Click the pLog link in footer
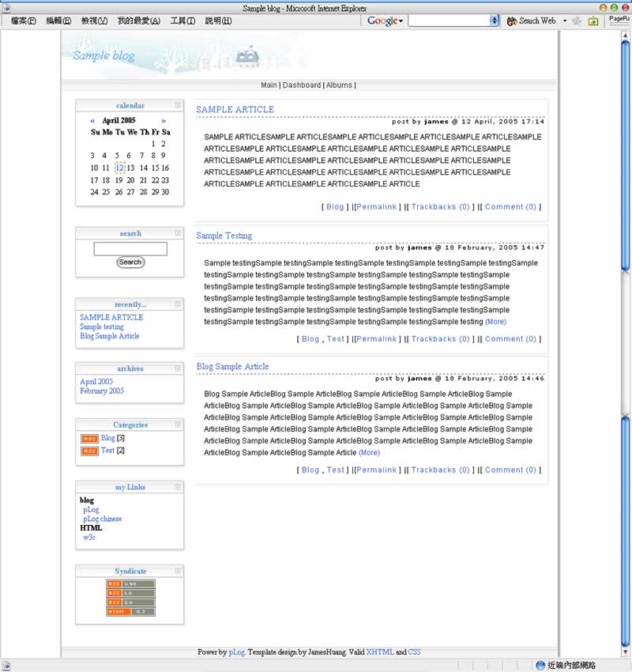 (236, 652)
